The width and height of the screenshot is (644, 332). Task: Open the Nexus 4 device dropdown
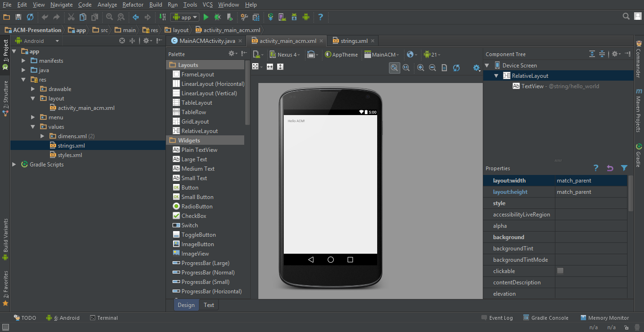click(285, 54)
